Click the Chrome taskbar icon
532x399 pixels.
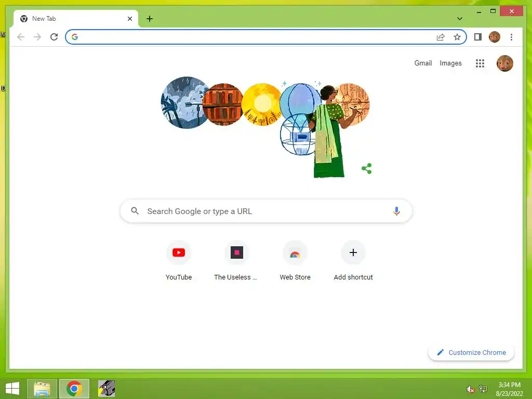[74, 389]
